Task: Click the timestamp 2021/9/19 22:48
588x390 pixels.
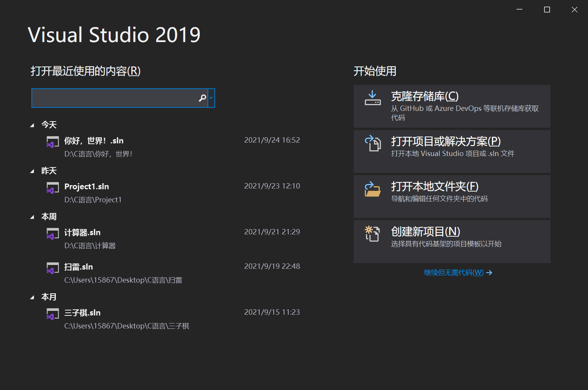Action: (272, 266)
